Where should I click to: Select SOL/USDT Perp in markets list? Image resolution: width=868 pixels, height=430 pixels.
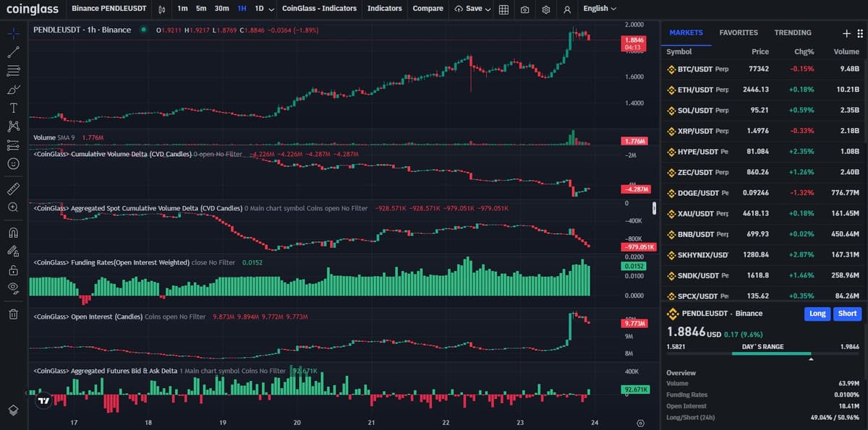[x=764, y=111]
